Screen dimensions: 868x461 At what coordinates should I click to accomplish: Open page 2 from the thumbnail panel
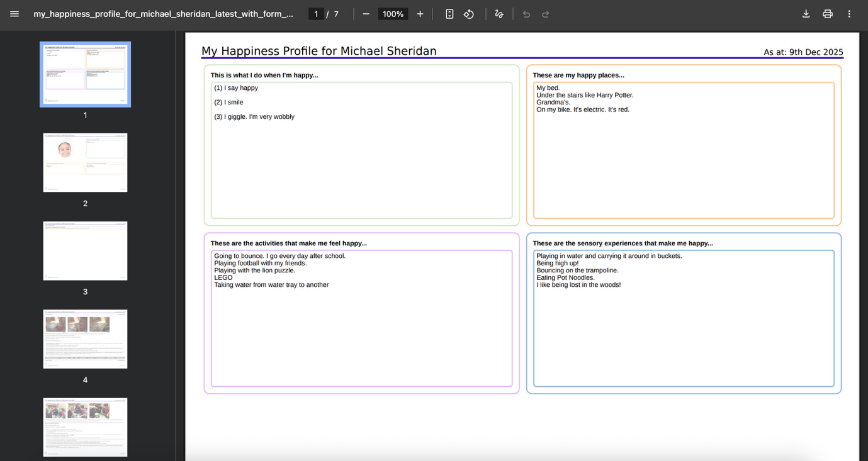pos(85,162)
